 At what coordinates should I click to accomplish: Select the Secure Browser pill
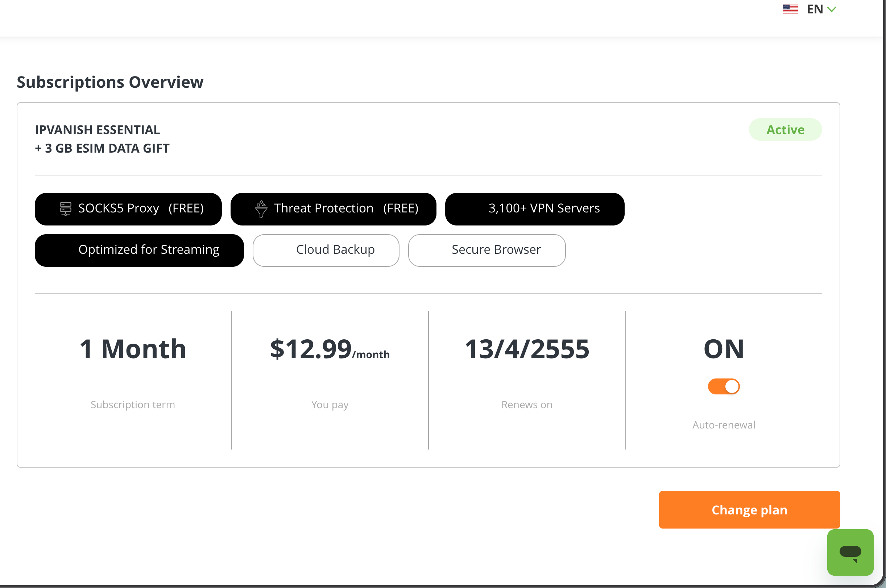[486, 250]
